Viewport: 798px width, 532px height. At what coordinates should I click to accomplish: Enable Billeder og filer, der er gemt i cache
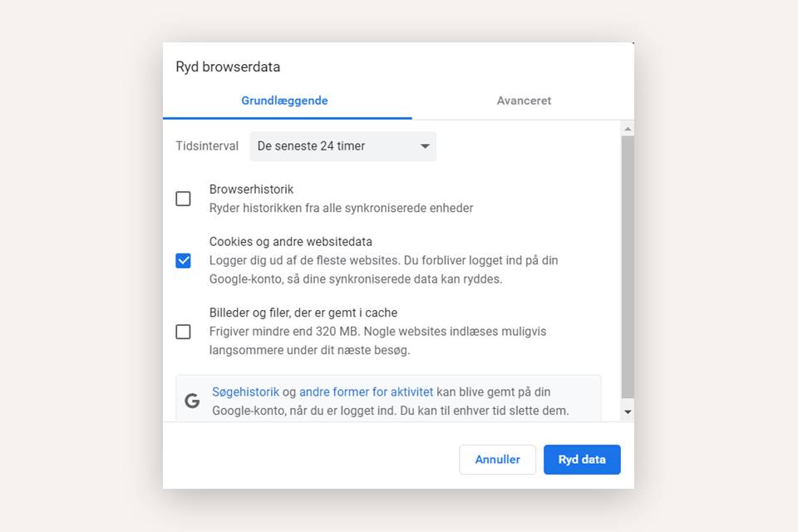(x=183, y=332)
